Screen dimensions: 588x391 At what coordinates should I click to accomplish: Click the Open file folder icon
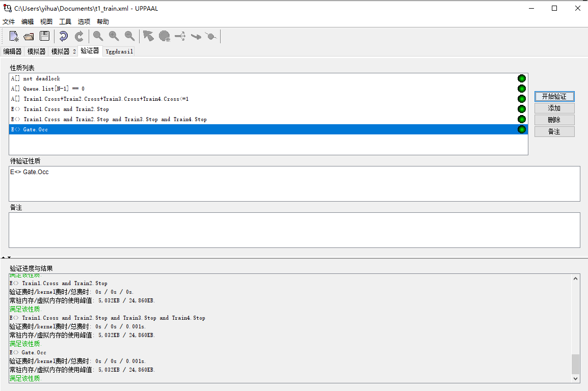click(x=29, y=36)
